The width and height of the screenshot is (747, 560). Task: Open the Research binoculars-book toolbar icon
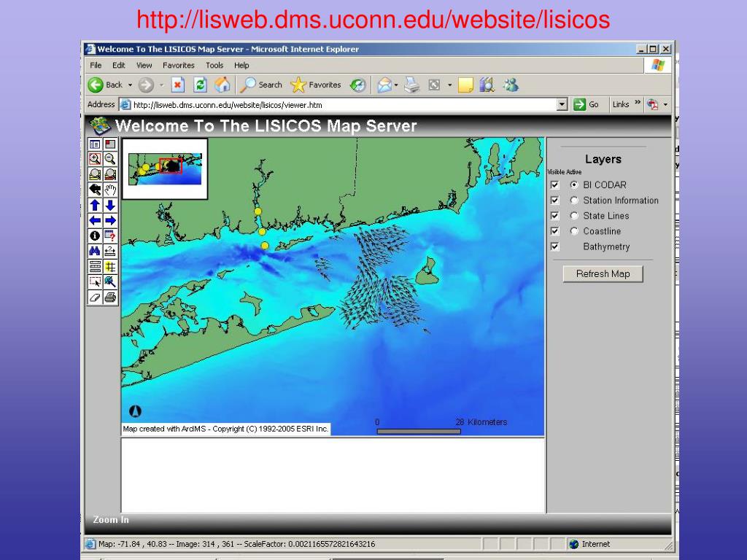pyautogui.click(x=487, y=85)
